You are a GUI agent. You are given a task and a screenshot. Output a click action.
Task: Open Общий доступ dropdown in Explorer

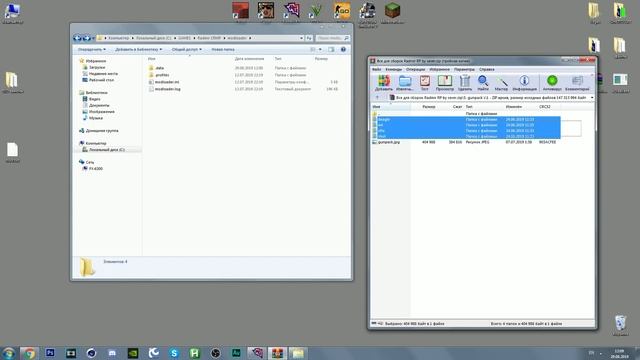(x=187, y=49)
